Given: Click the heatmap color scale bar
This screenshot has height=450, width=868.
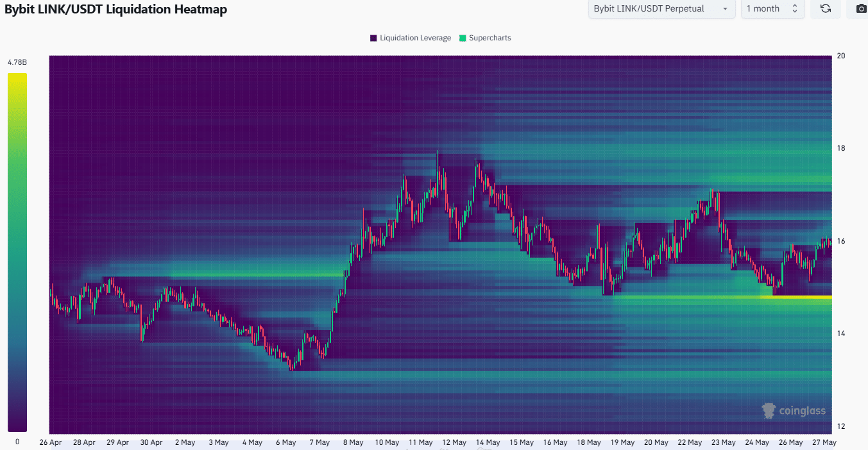Looking at the screenshot, I should (17, 253).
